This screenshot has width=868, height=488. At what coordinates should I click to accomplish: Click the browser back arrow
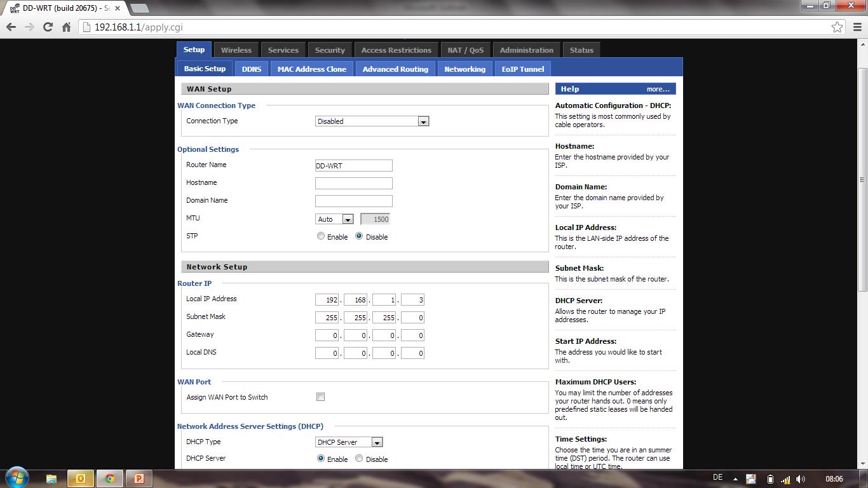tap(11, 27)
